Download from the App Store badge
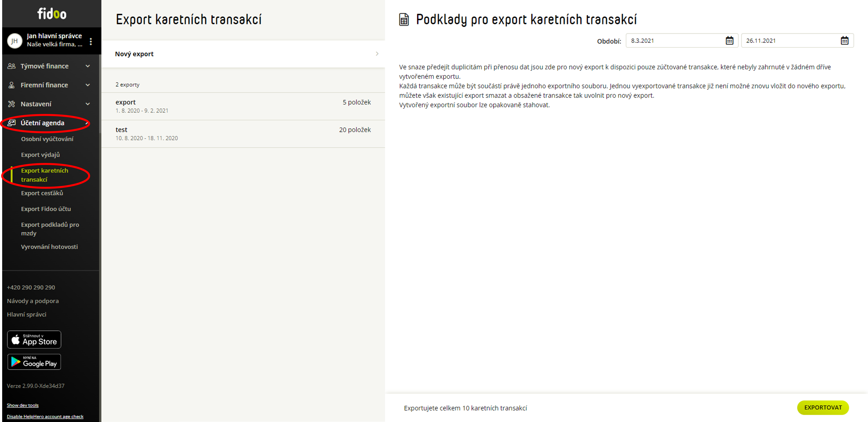 point(34,339)
